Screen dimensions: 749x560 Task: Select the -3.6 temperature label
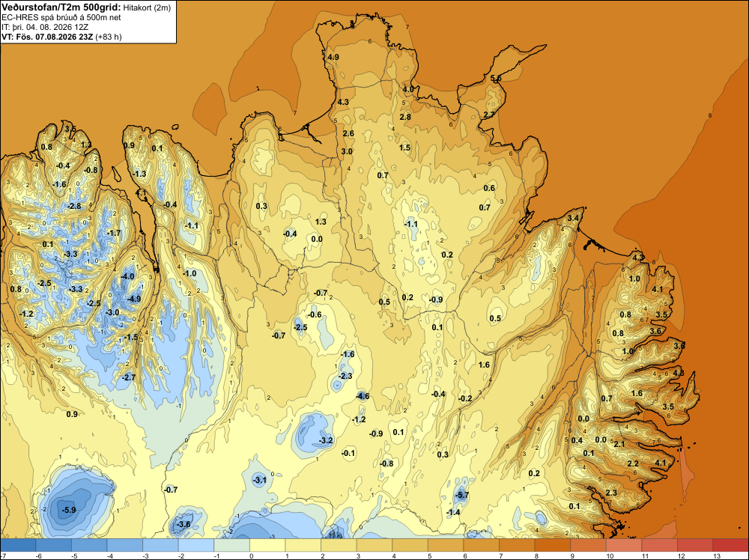184,524
